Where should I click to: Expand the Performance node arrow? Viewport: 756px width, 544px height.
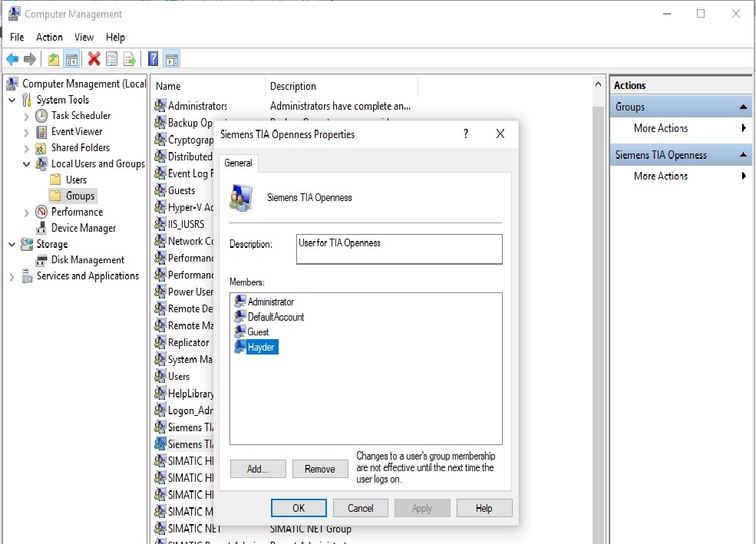point(27,213)
